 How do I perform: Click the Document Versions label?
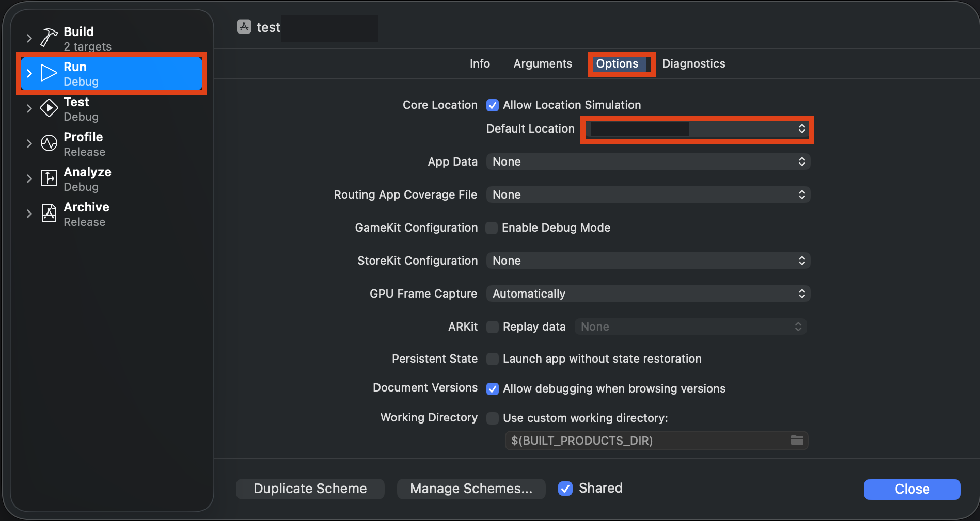[425, 388]
